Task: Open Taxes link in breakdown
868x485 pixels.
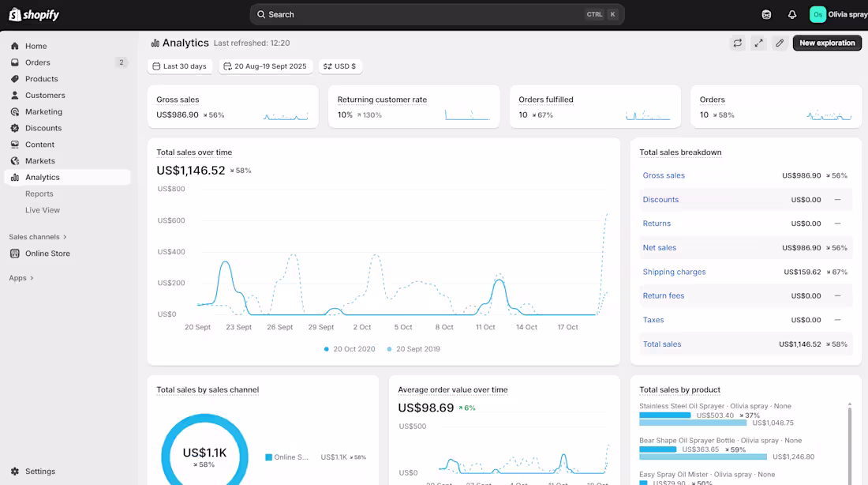Action: 653,320
